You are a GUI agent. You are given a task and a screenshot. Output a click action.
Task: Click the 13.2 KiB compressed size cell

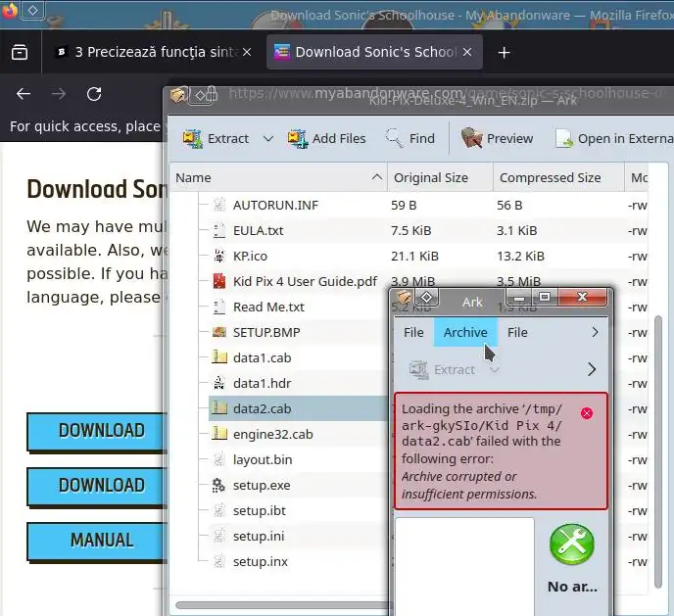click(520, 256)
